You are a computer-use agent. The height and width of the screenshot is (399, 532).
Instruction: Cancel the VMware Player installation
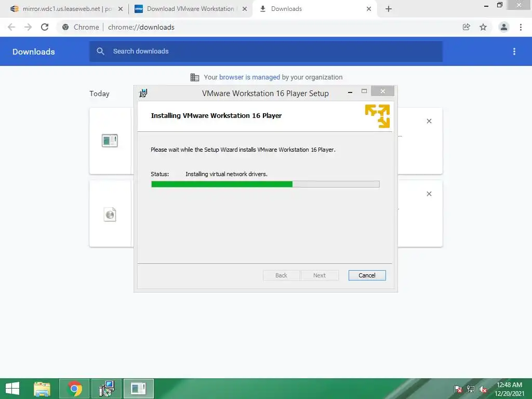(x=367, y=275)
